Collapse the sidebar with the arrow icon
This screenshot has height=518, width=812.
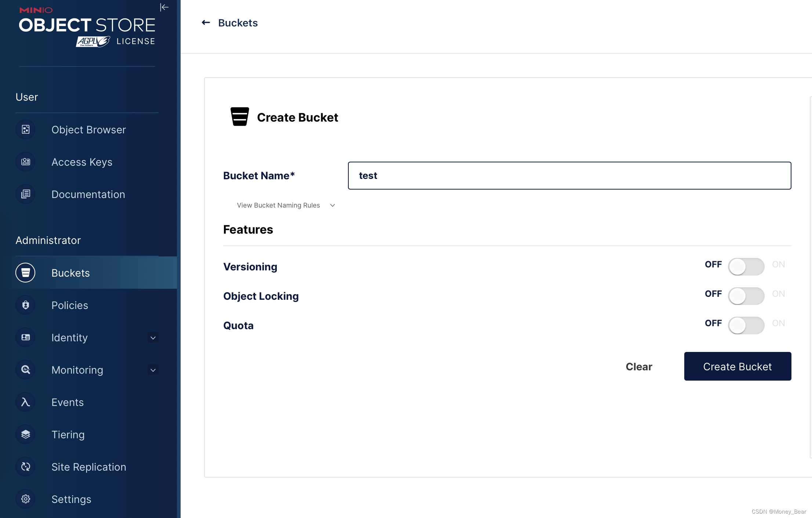tap(164, 7)
